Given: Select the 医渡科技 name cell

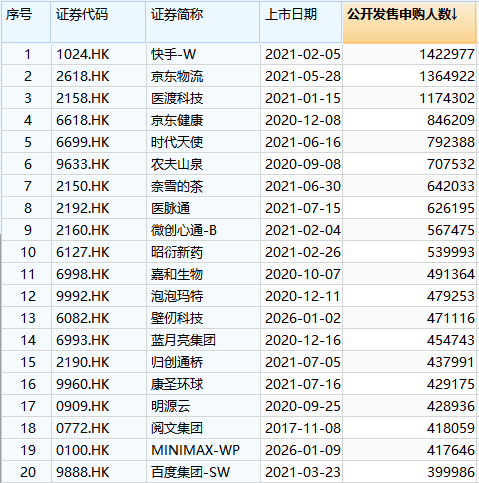Looking at the screenshot, I should pyautogui.click(x=203, y=98).
